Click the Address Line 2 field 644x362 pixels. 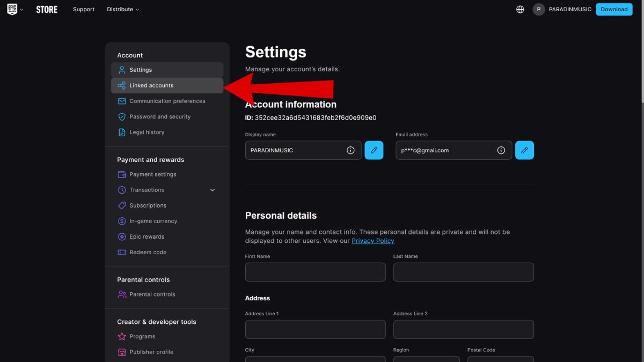pos(464,329)
